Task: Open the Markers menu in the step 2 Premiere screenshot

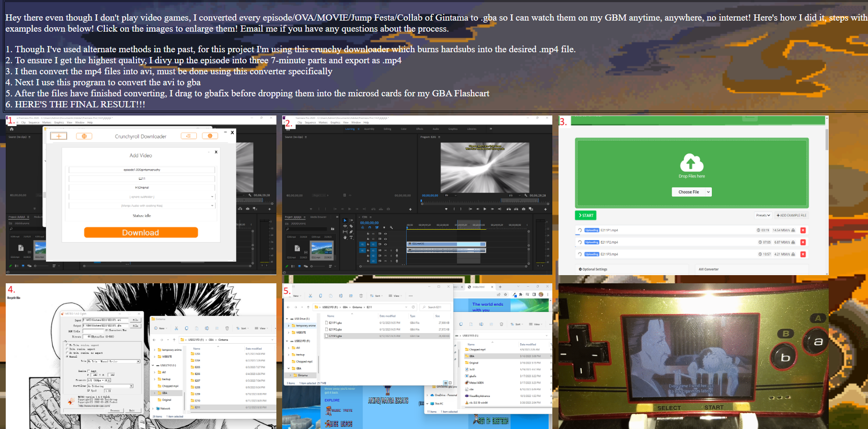Action: click(323, 123)
